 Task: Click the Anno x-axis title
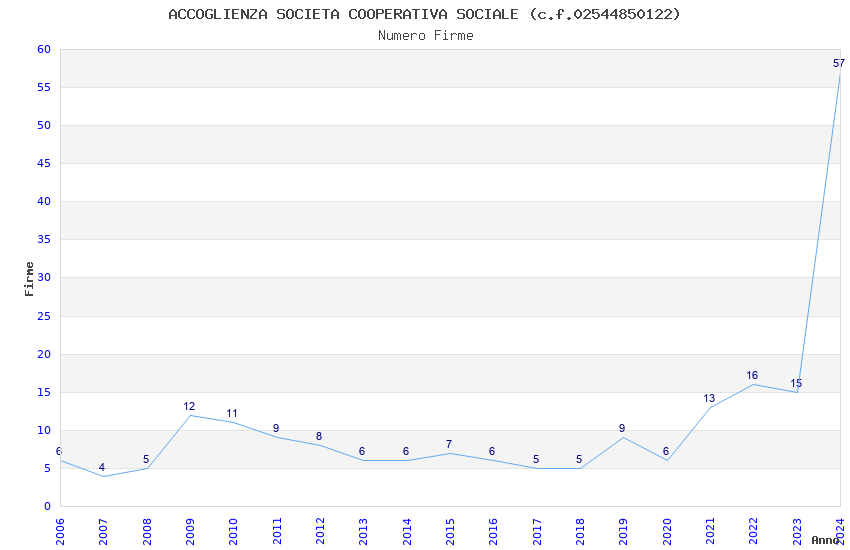(825, 540)
